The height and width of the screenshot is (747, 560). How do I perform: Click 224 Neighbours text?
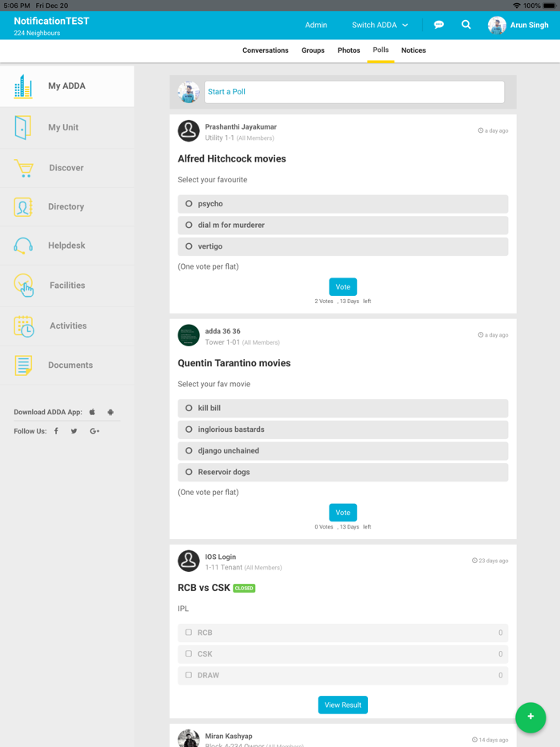click(37, 34)
